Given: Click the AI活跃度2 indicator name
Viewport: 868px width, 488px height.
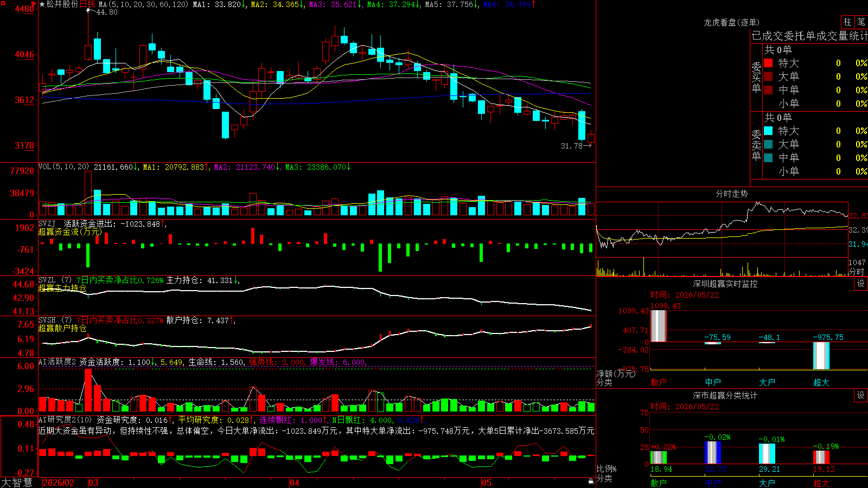Looking at the screenshot, I should (58, 362).
